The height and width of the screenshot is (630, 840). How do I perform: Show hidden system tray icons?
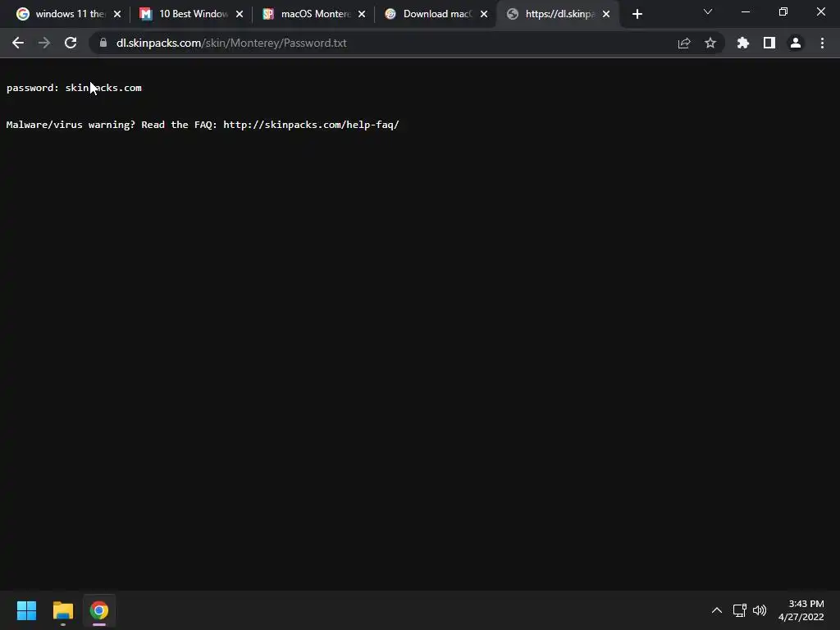[717, 610]
